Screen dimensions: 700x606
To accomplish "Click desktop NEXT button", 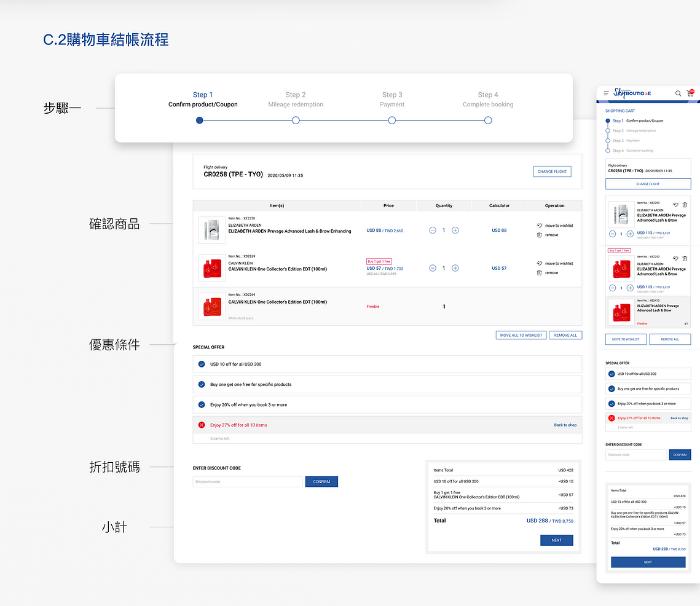I will click(557, 540).
